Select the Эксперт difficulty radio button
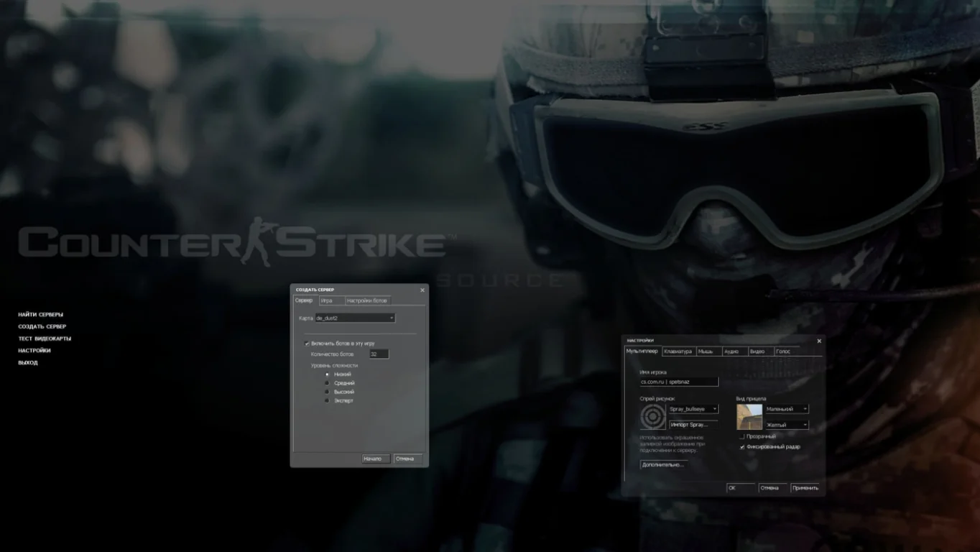This screenshot has width=980, height=552. tap(327, 400)
